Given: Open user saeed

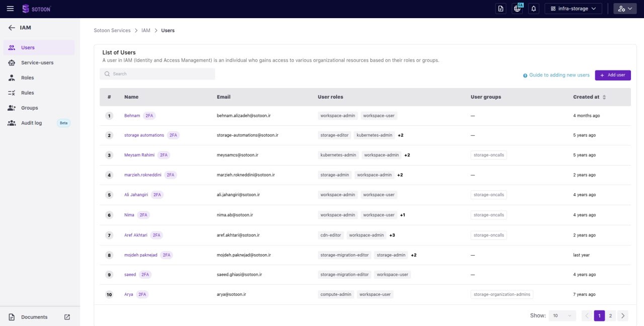Looking at the screenshot, I should pyautogui.click(x=130, y=275).
